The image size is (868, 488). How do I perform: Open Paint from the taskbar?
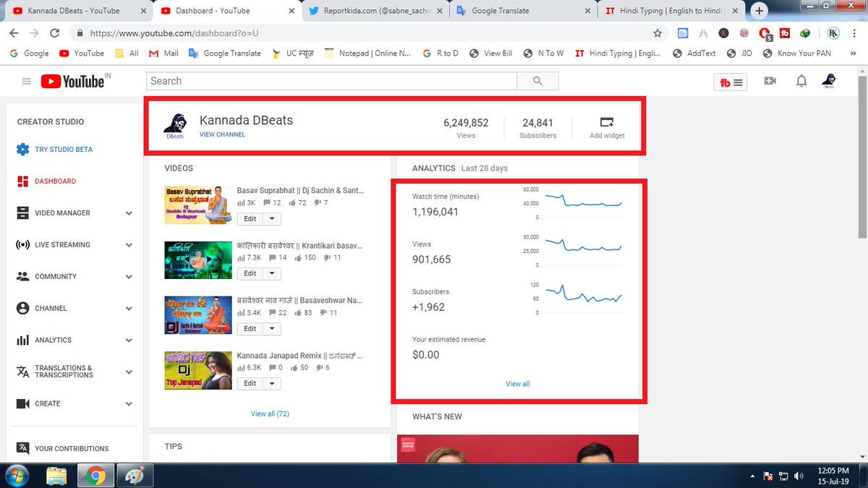(x=135, y=476)
